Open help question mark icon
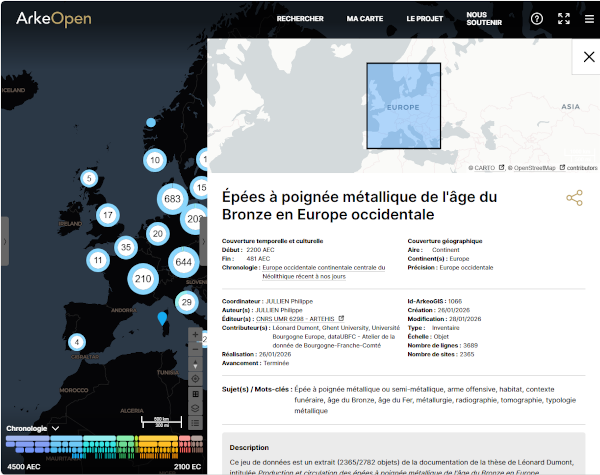This screenshot has width=600, height=475. pyautogui.click(x=537, y=19)
